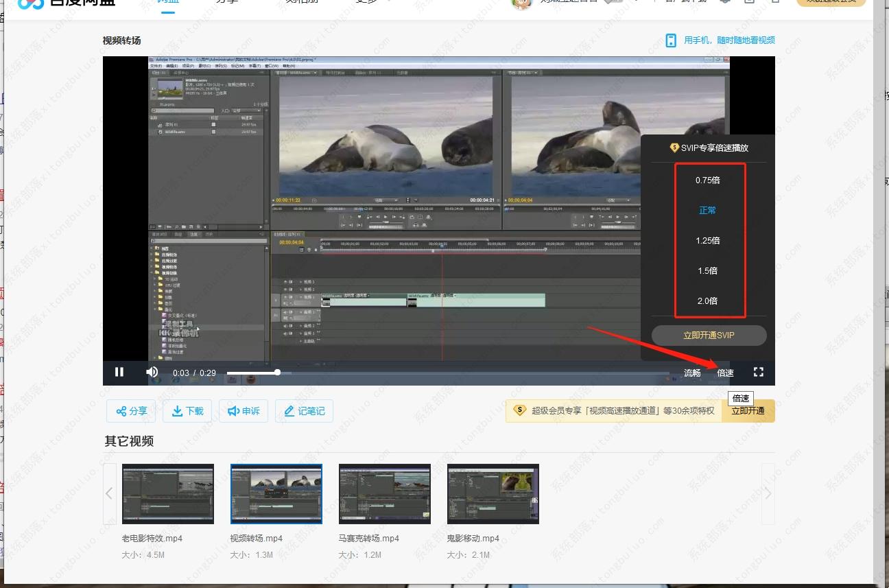Click the video progress bar
Viewport: 889px width, 588px height.
(446, 373)
